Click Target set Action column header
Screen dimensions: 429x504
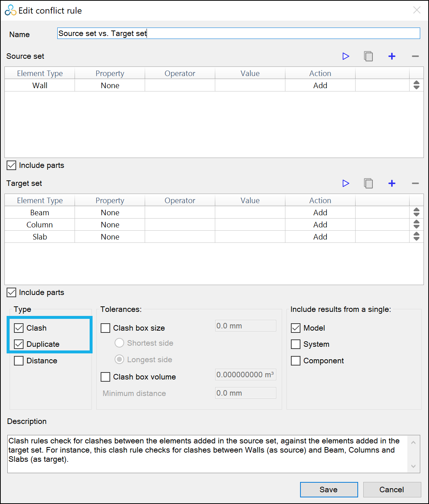click(x=320, y=200)
